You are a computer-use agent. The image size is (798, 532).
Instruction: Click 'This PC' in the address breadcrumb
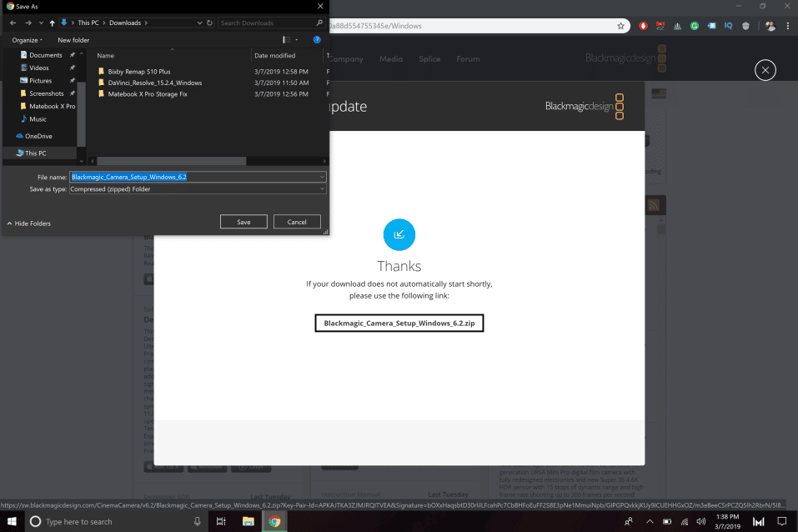tap(88, 23)
